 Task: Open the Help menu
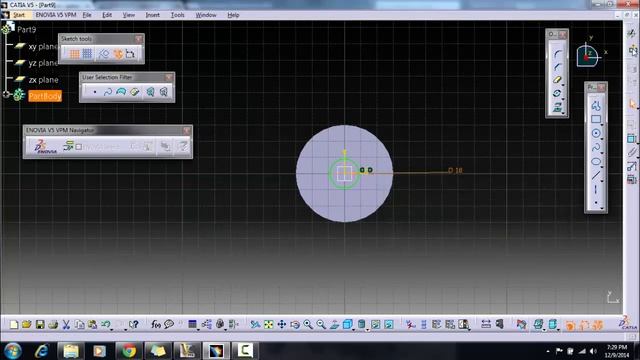coord(233,15)
